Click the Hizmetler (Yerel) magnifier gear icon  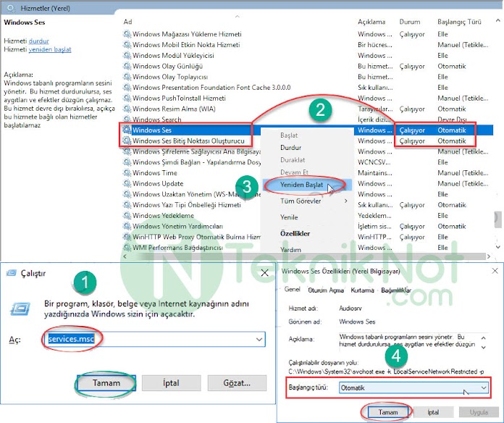(x=11, y=9)
